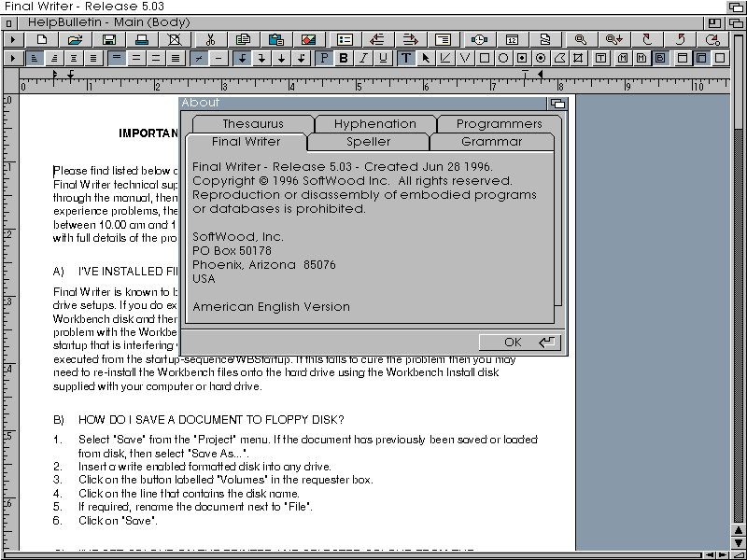Print the document with the printer icon
Image resolution: width=747 pixels, height=560 pixels.
click(143, 39)
